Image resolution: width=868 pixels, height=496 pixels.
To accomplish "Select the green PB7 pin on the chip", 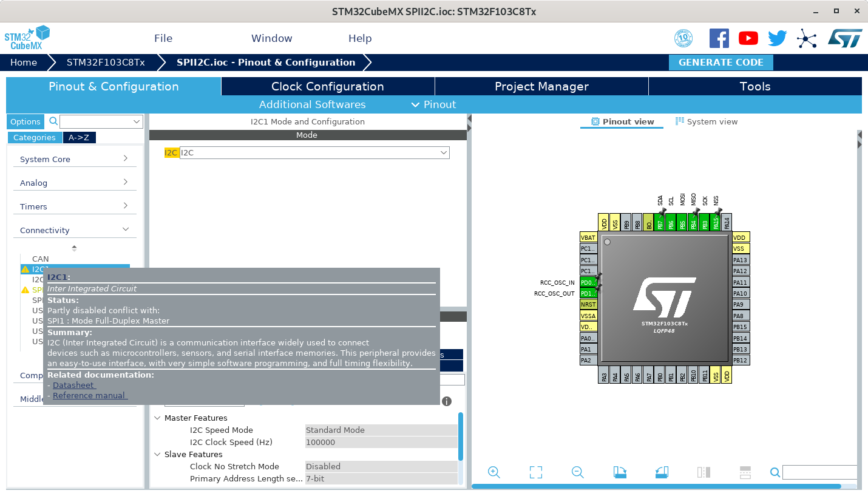I will [660, 222].
